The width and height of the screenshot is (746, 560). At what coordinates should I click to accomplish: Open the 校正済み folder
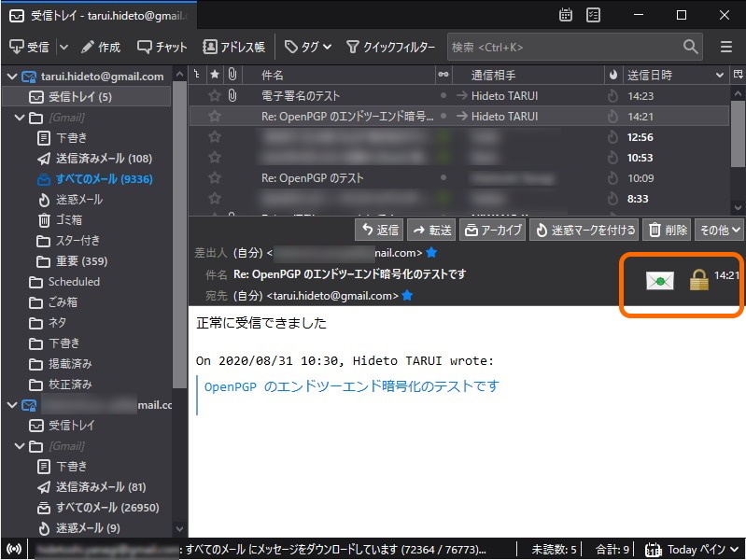pyautogui.click(x=60, y=385)
